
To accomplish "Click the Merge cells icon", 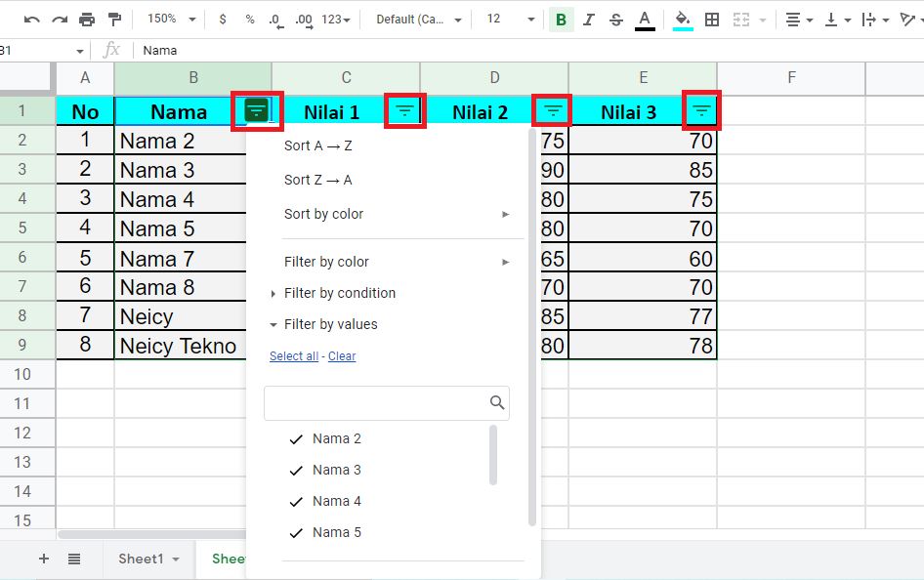I will (740, 20).
